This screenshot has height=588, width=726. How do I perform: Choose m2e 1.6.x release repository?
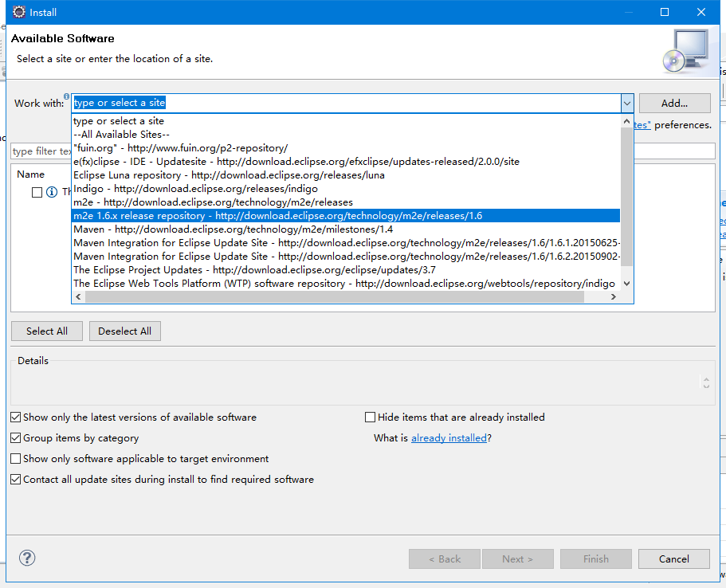346,216
